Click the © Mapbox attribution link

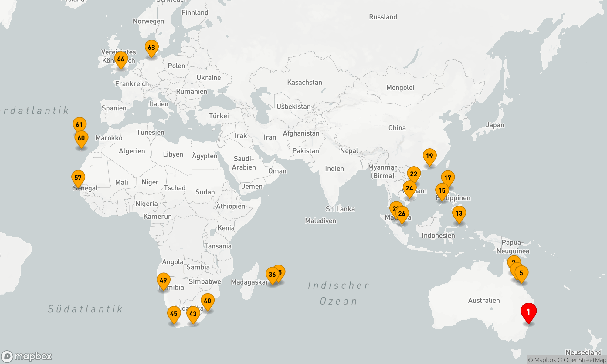click(542, 360)
